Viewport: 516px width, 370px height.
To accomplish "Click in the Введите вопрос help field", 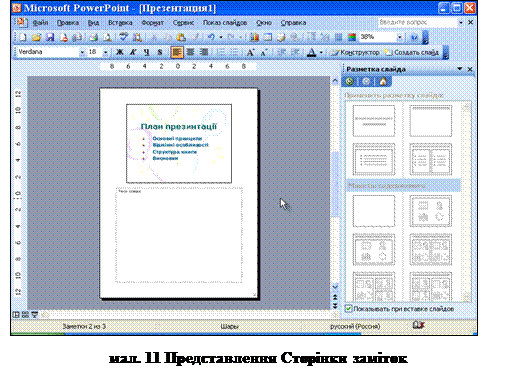I will [x=418, y=23].
